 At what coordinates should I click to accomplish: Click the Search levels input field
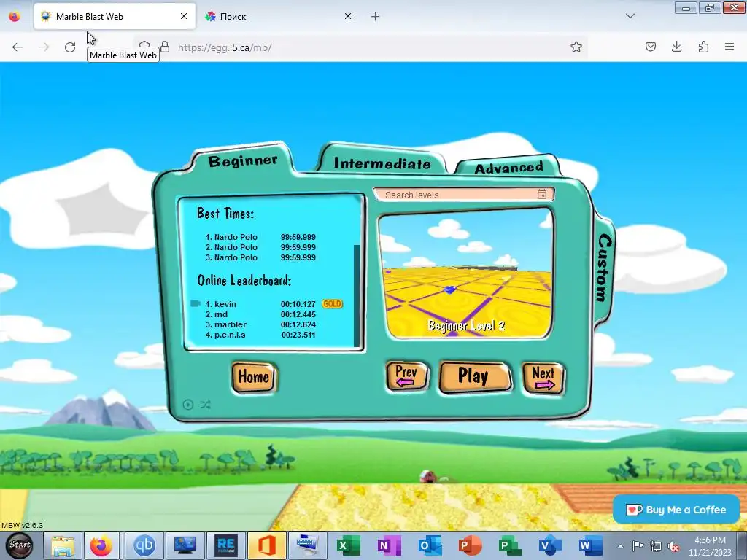coord(463,194)
